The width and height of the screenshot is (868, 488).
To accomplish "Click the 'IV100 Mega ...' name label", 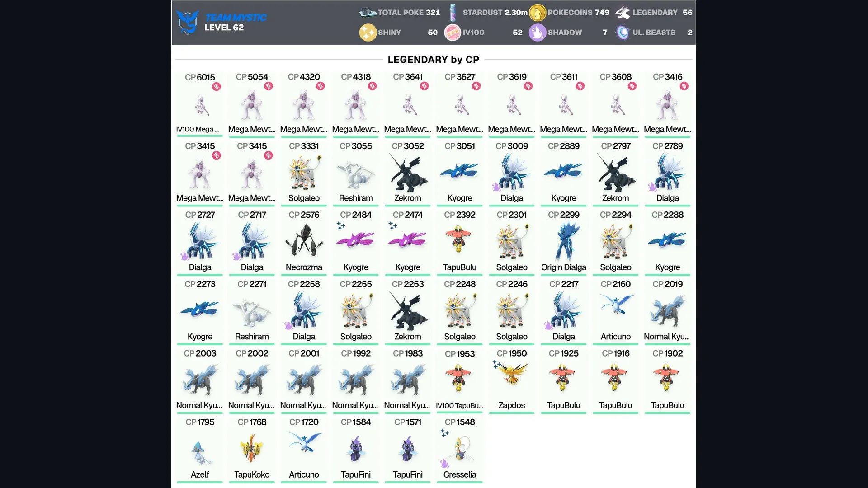I will (x=198, y=129).
